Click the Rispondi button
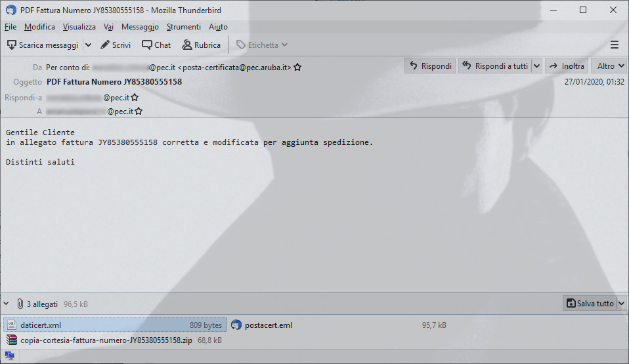Image resolution: width=629 pixels, height=364 pixels. click(x=430, y=66)
